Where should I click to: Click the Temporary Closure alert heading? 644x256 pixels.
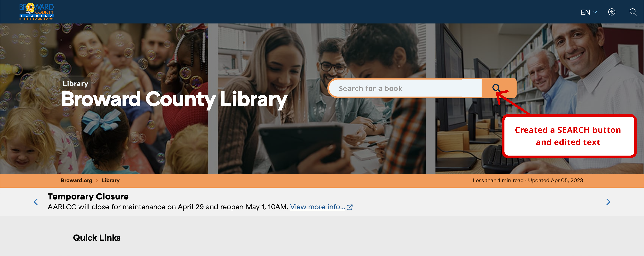(x=88, y=196)
